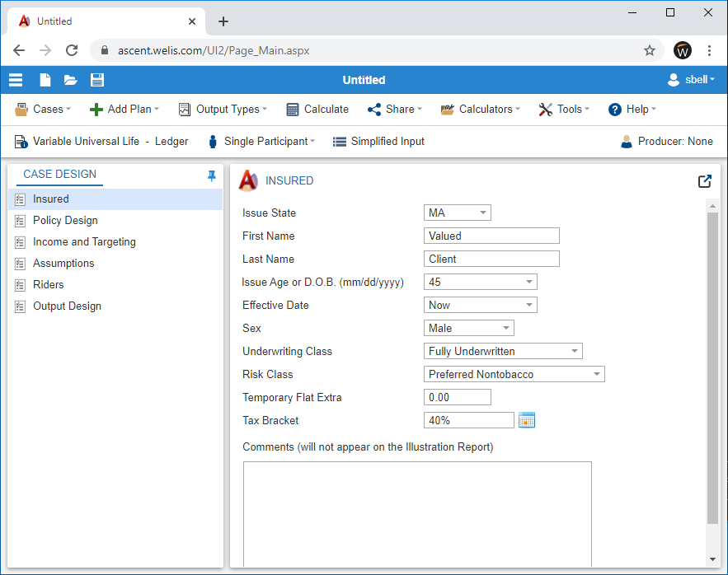
Task: Open tax bracket calculator icon
Action: pos(527,421)
